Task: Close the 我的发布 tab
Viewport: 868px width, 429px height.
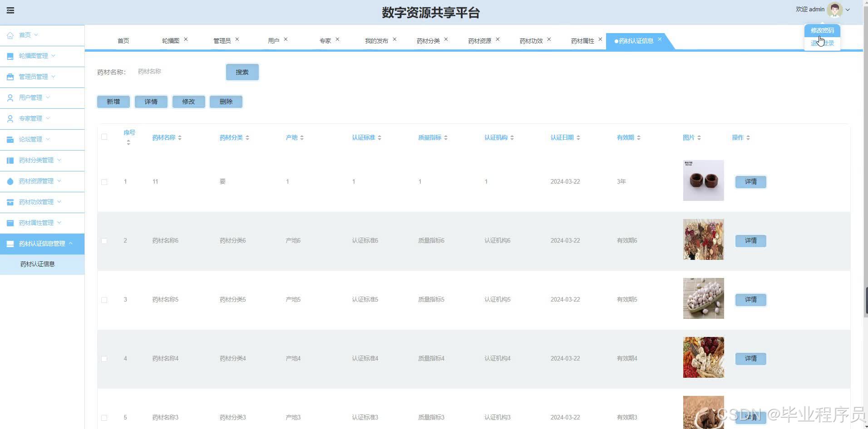Action: coord(395,39)
